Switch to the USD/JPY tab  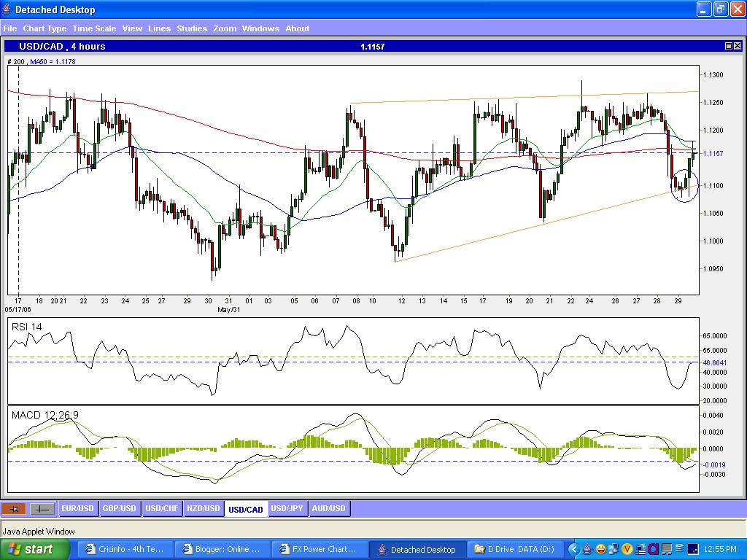click(x=287, y=508)
